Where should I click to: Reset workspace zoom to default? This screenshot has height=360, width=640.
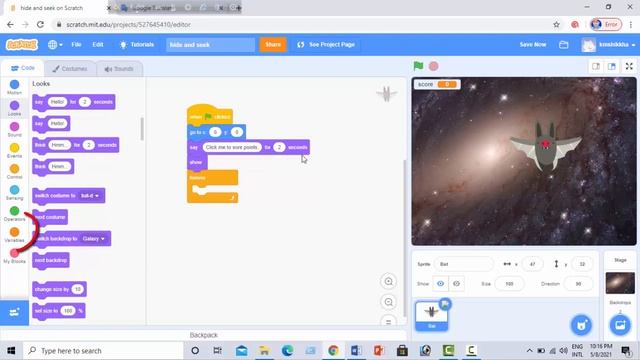[389, 321]
